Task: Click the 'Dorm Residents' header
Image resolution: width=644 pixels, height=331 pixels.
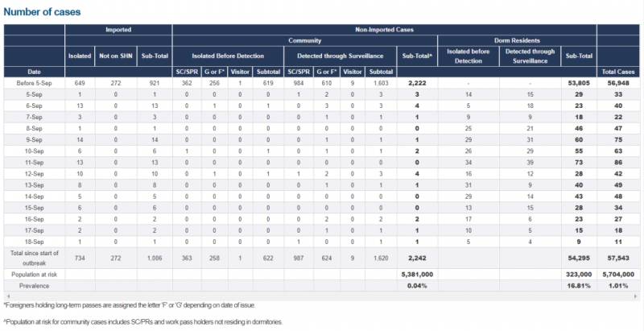Action: [x=517, y=39]
